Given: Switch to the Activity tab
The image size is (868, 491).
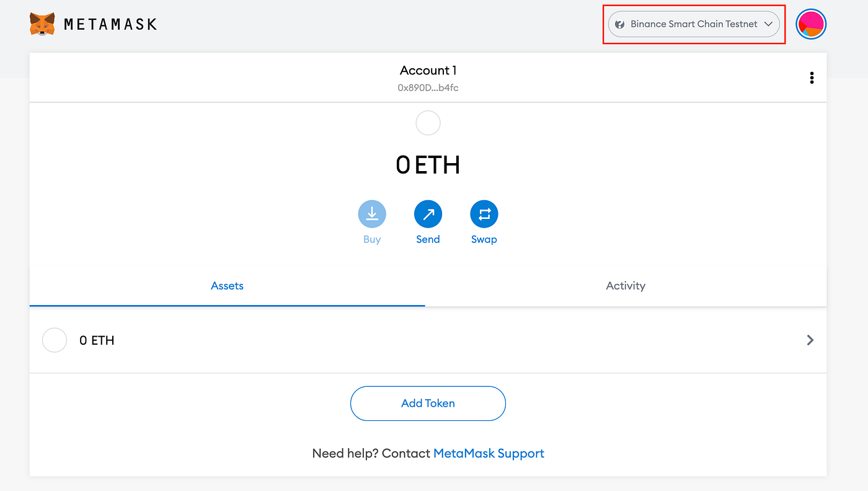Looking at the screenshot, I should [x=626, y=286].
